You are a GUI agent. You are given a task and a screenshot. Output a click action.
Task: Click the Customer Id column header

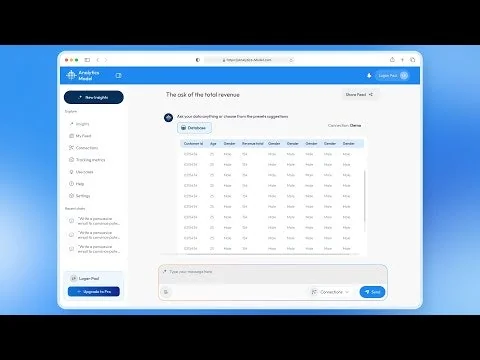point(193,144)
